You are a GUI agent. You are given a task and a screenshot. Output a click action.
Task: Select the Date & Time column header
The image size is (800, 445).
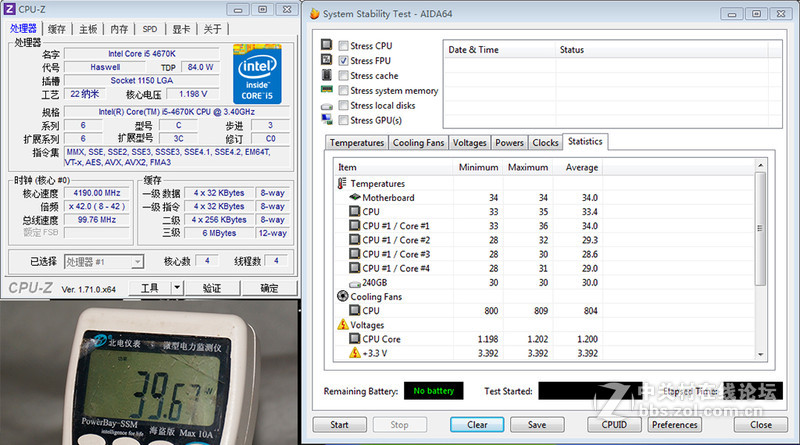pyautogui.click(x=474, y=50)
